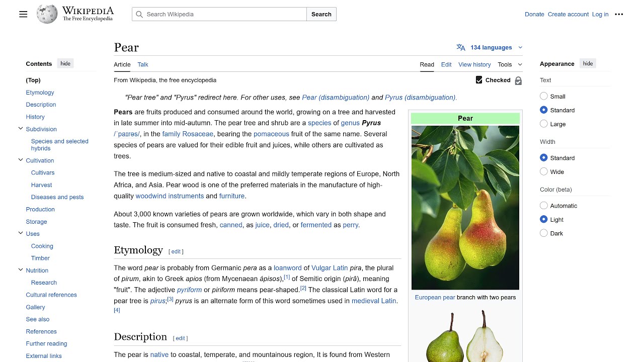The height and width of the screenshot is (362, 644).
Task: Collapse the Nutrition contents section
Action: click(x=21, y=270)
